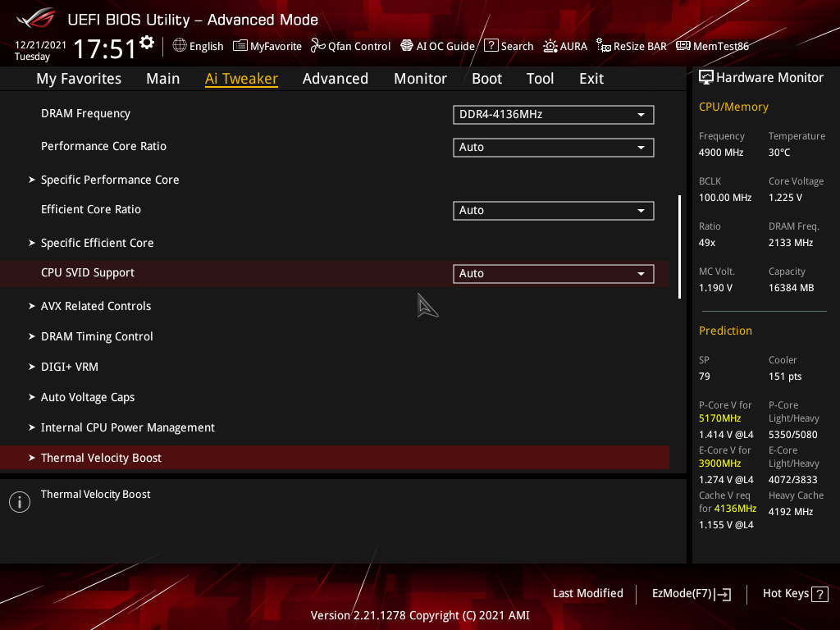
Task: Click the 3900MHz E-Core value
Action: click(720, 463)
